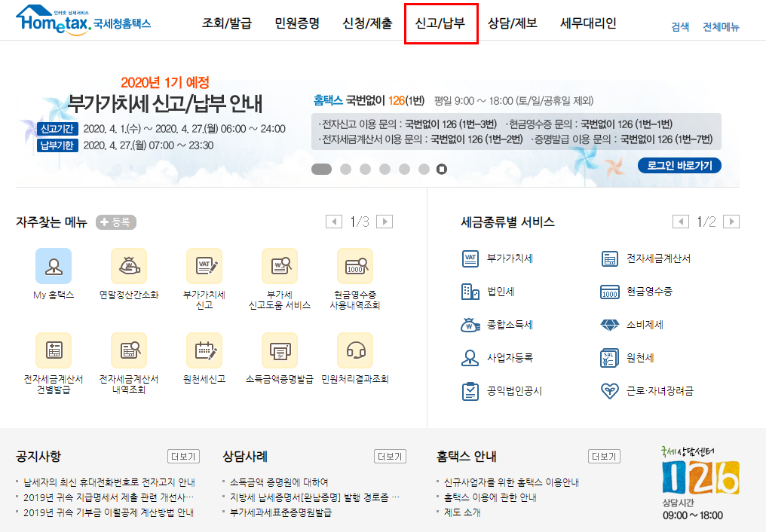Screen dimensions: 766x532
Task: Click the 원천세 SAL document icon
Action: click(610, 358)
